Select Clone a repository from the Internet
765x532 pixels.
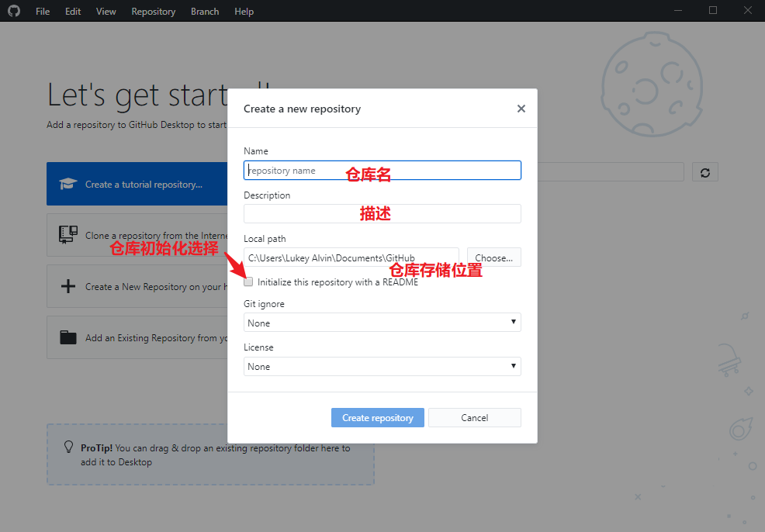(x=137, y=235)
